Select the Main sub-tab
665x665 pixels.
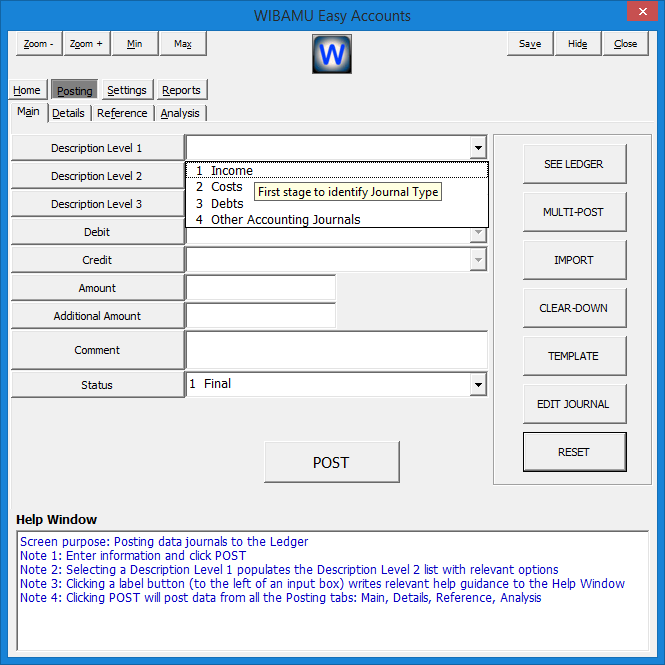[28, 112]
